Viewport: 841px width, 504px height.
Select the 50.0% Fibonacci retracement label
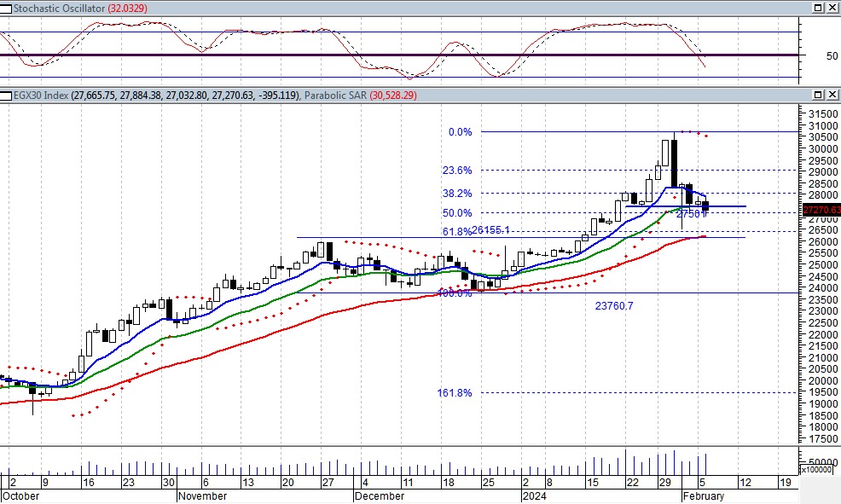tap(457, 213)
